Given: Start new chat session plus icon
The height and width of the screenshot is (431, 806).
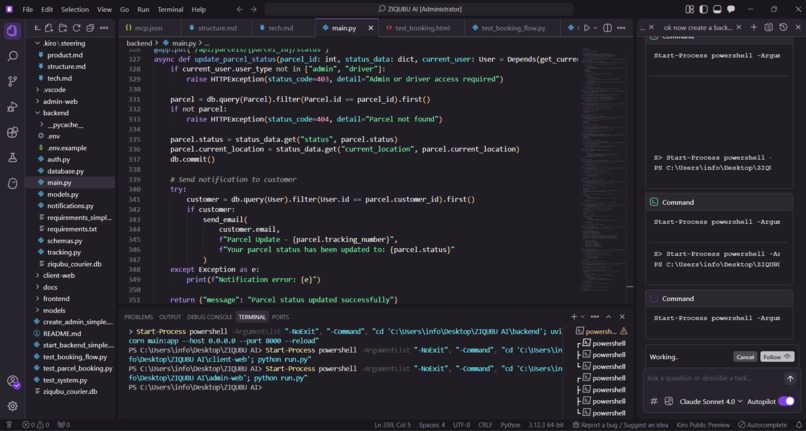Looking at the screenshot, I should coord(754,27).
